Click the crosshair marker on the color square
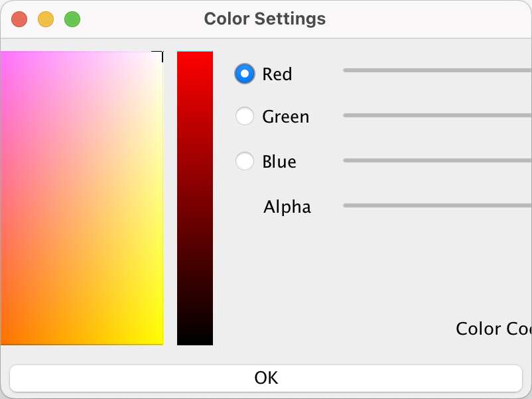532x399 pixels. 158,56
